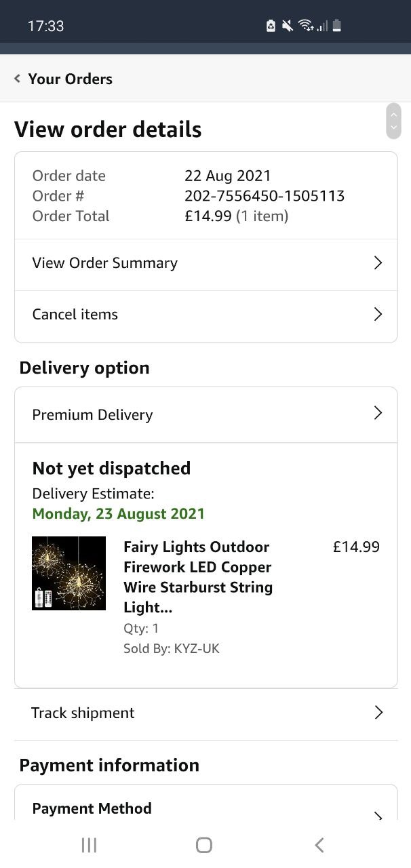Tap the Android back navigation button

click(319, 844)
